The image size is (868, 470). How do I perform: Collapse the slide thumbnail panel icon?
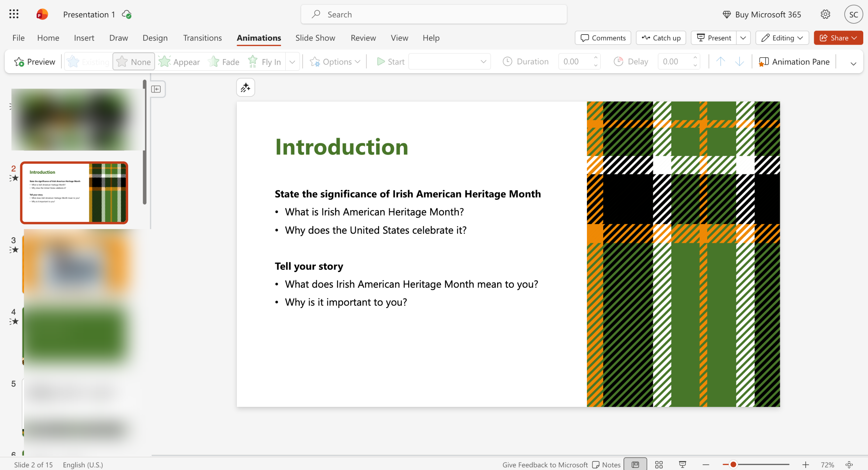point(156,89)
